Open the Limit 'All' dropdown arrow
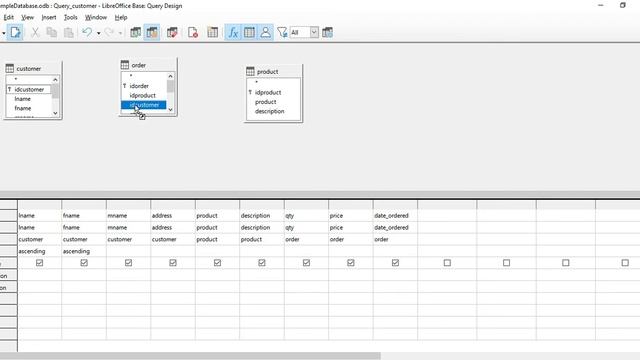Viewport: 640px width, 360px height. click(314, 32)
